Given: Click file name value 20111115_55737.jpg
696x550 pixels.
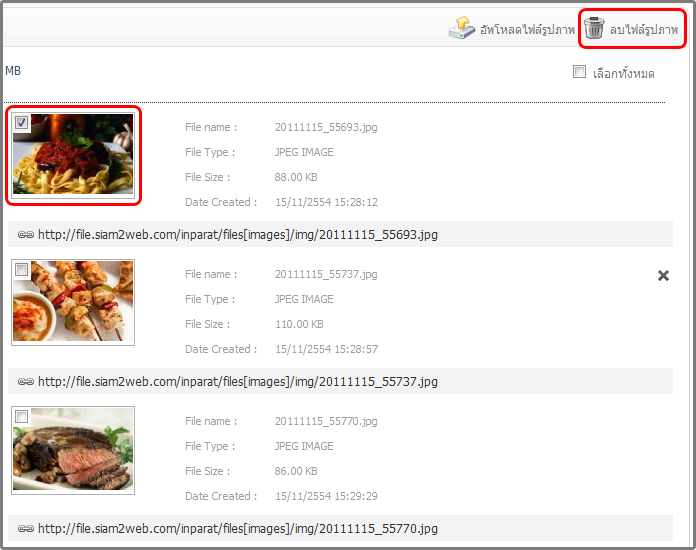Looking at the screenshot, I should point(326,274).
